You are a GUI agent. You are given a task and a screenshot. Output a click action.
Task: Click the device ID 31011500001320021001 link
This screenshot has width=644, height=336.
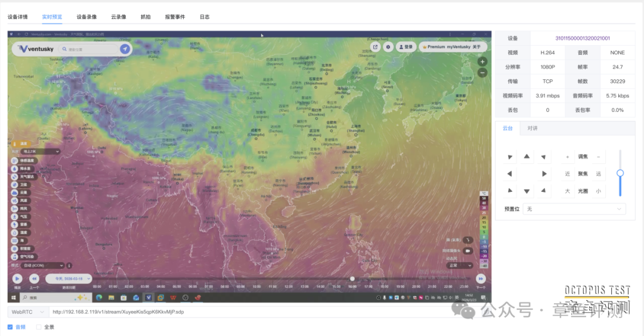coord(583,38)
